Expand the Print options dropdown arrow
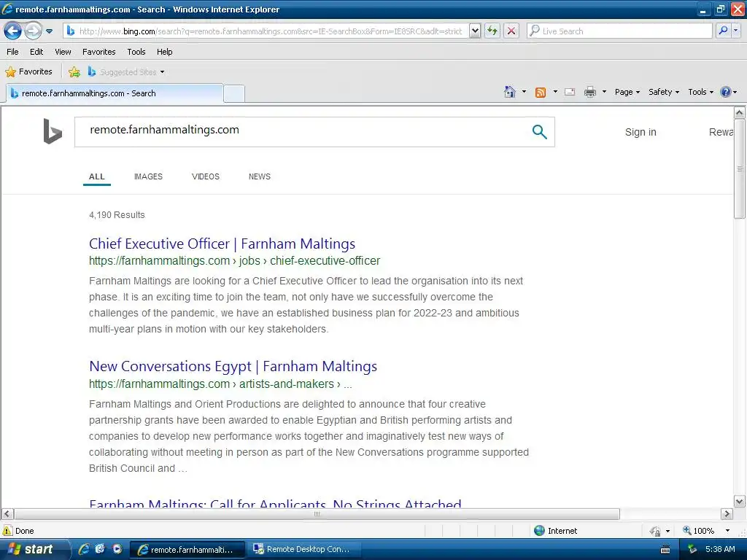The image size is (747, 560). tap(604, 92)
